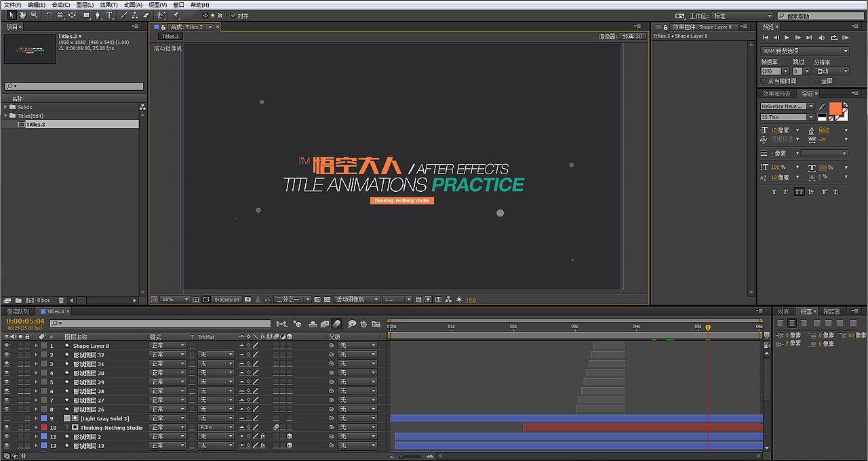Hide the Thinking-Nothing Studio layer
The height and width of the screenshot is (461, 868).
point(7,428)
